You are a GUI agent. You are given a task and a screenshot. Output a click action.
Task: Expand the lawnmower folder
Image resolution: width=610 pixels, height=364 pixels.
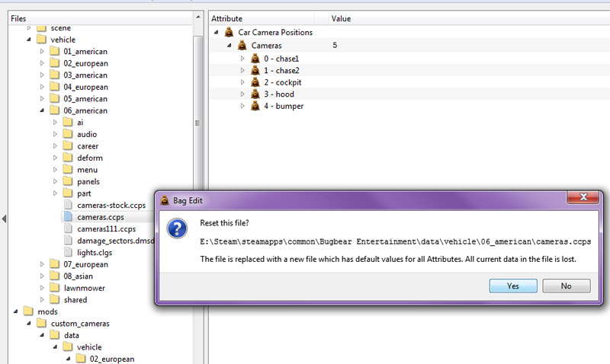coord(42,288)
